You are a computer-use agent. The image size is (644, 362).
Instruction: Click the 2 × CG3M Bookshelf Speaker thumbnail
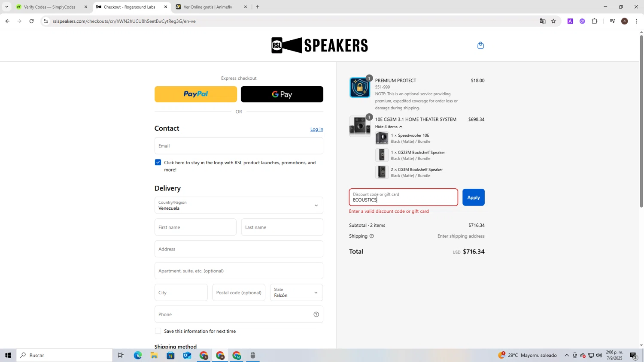tap(382, 172)
